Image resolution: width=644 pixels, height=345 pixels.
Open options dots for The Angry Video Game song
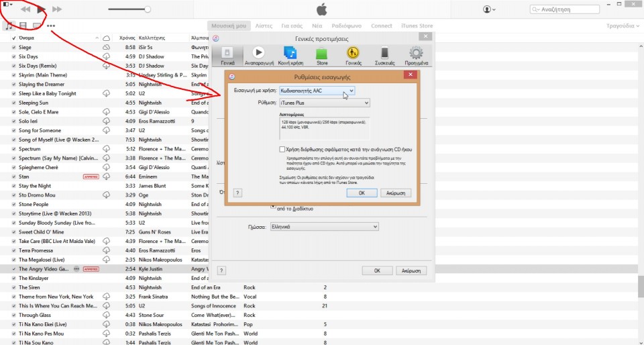(x=76, y=269)
